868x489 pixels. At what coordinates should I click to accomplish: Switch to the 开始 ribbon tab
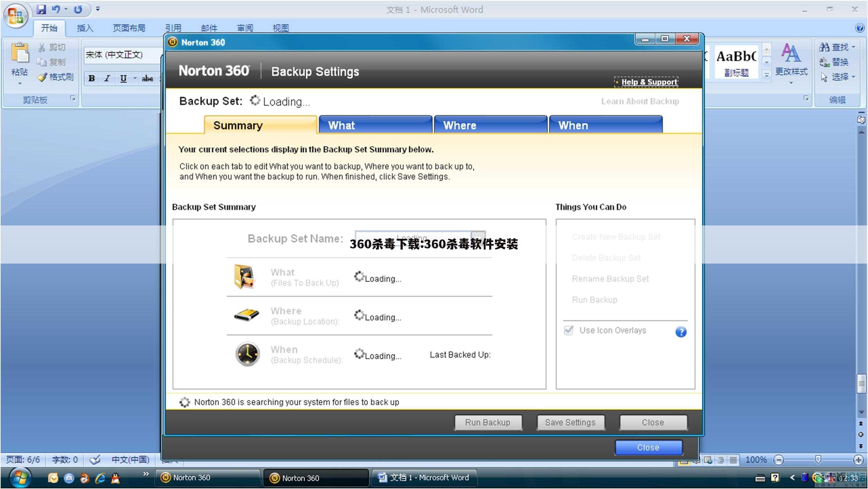click(49, 28)
